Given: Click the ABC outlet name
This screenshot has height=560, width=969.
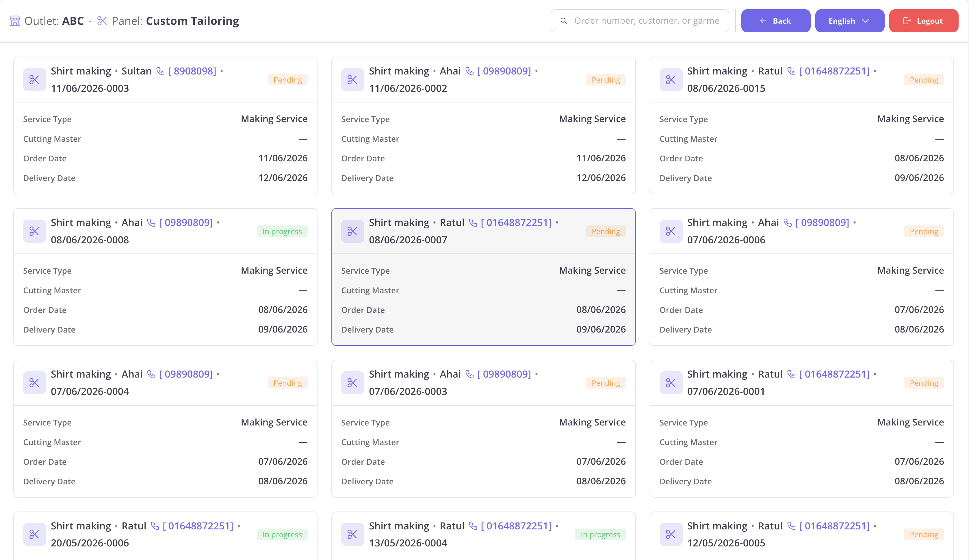Looking at the screenshot, I should (73, 21).
